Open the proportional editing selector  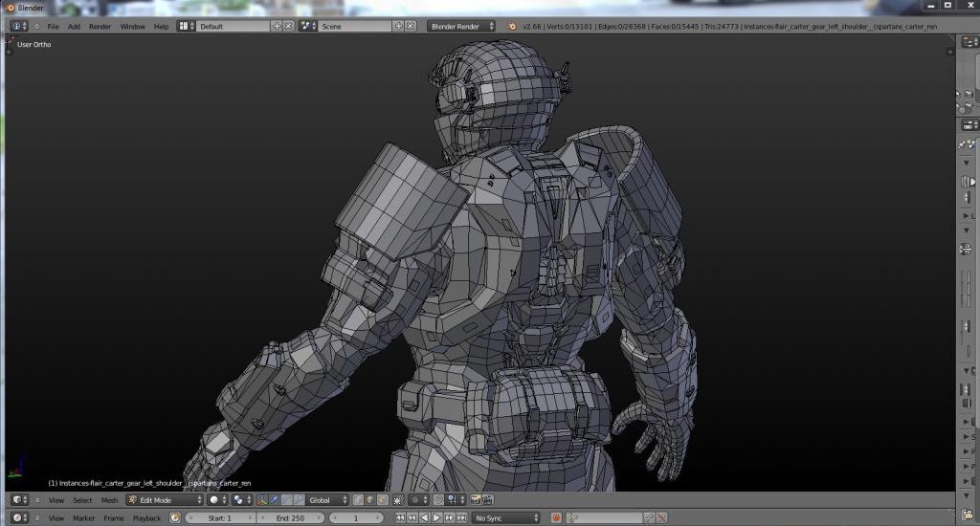coord(418,500)
